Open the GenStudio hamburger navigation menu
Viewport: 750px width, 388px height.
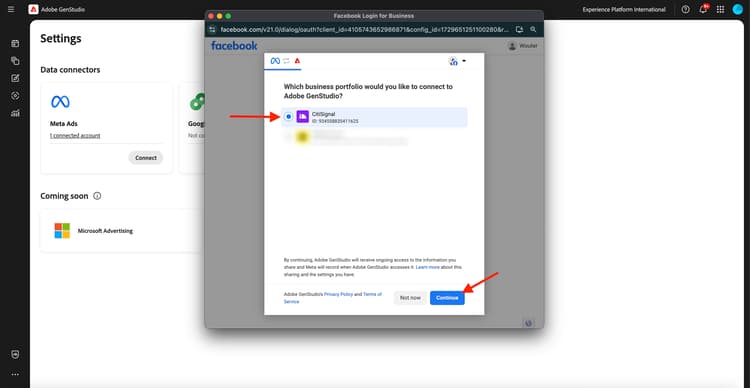(x=11, y=9)
